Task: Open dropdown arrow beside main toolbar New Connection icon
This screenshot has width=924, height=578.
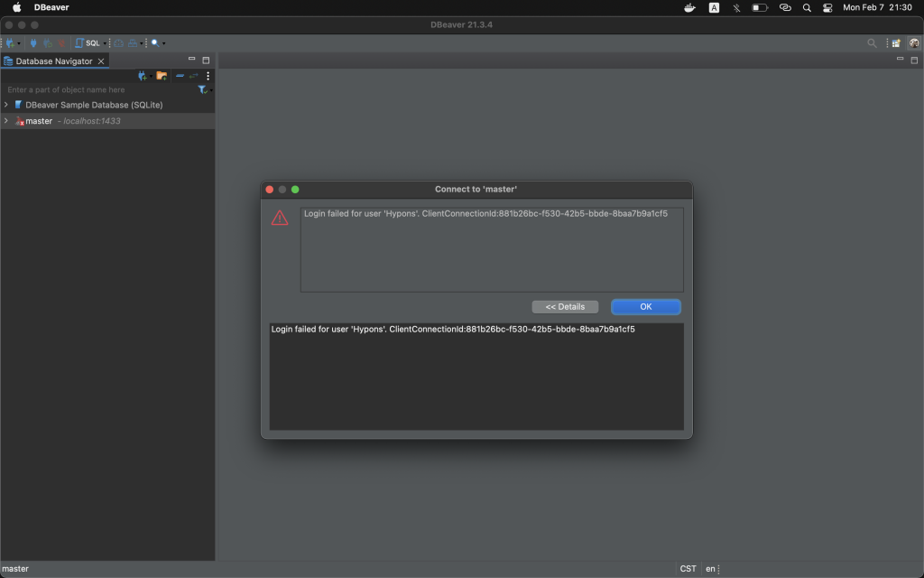Action: click(x=19, y=43)
